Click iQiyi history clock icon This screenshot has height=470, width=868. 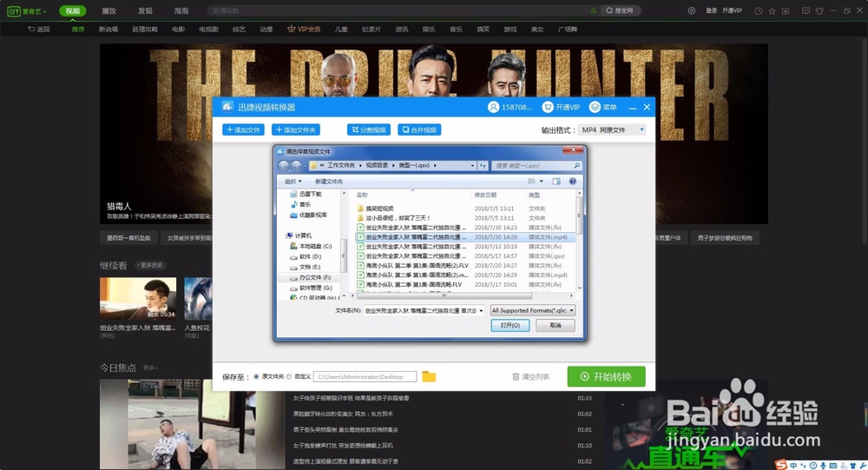759,11
